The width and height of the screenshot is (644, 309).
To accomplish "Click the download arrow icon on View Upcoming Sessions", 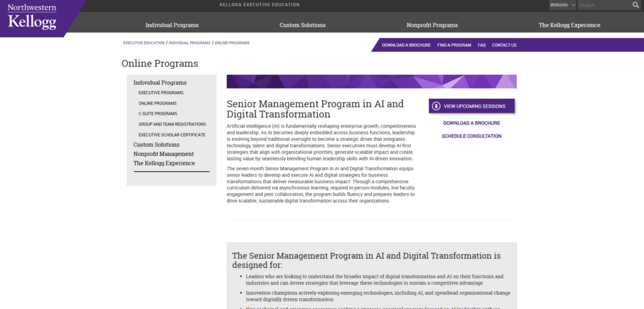I will (x=436, y=106).
